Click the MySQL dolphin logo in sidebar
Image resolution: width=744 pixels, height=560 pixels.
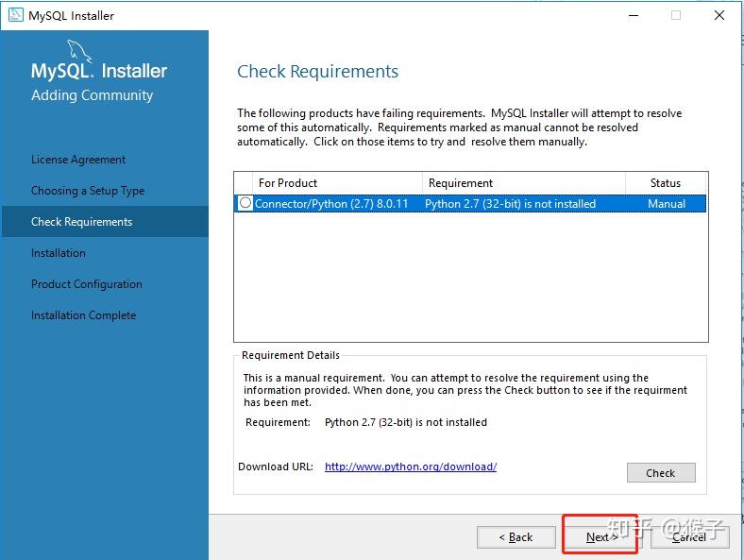[x=78, y=52]
